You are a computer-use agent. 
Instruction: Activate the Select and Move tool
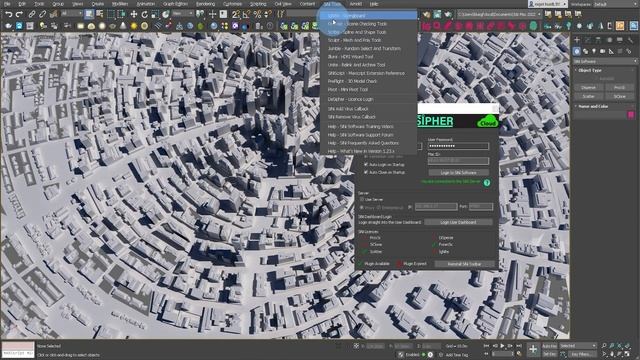(x=133, y=14)
